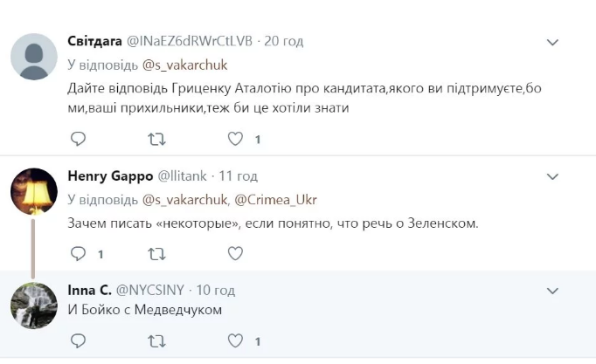The image size is (596, 364).
Task: Open Inna C.'s waterfall avatar
Action: pos(34,306)
